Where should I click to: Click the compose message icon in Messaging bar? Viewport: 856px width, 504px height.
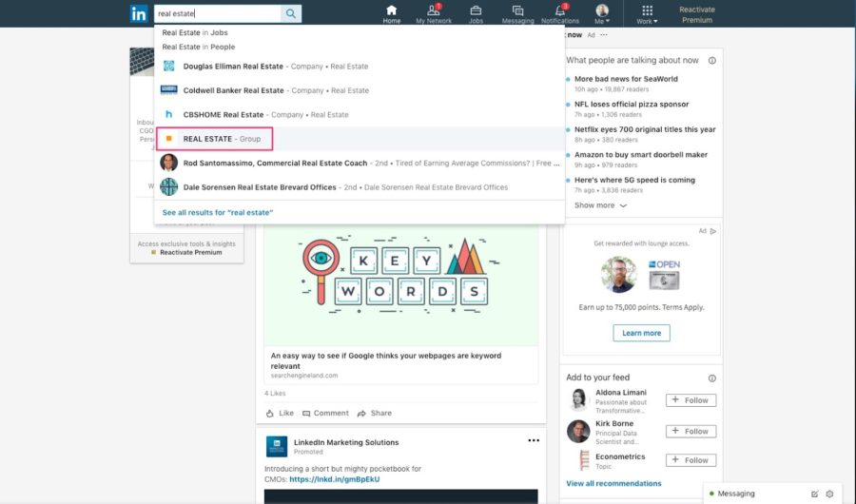tap(814, 494)
